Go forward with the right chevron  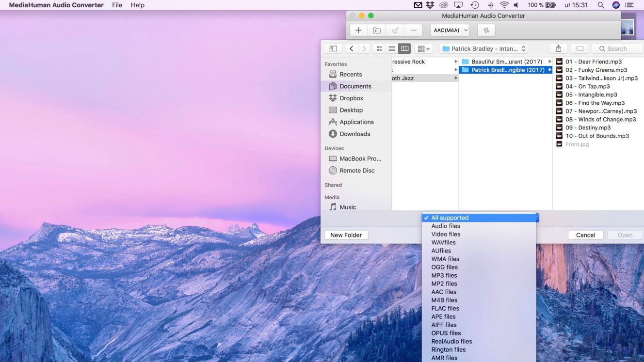pos(364,48)
